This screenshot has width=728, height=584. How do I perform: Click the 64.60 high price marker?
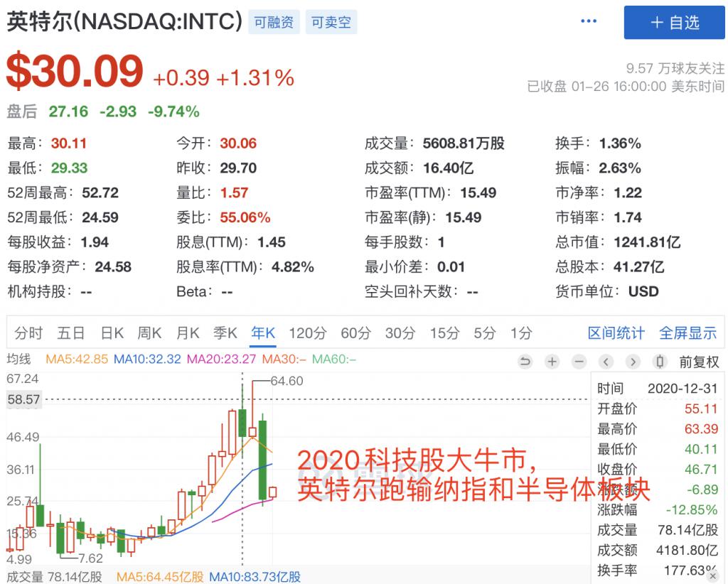[287, 381]
